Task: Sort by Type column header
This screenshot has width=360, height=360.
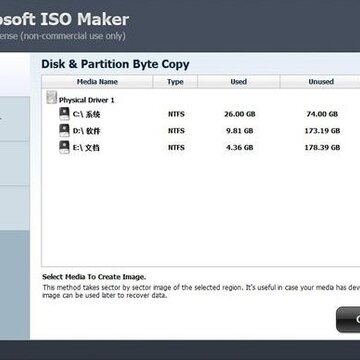Action: [x=175, y=82]
